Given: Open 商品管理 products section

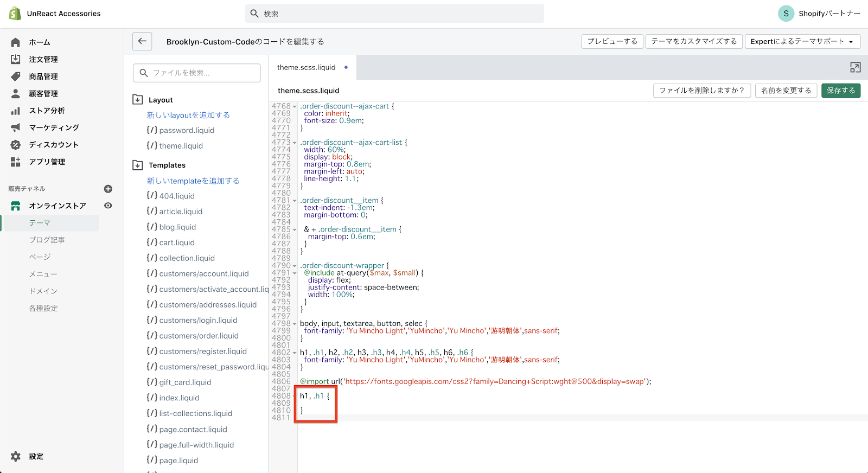Looking at the screenshot, I should coord(43,76).
